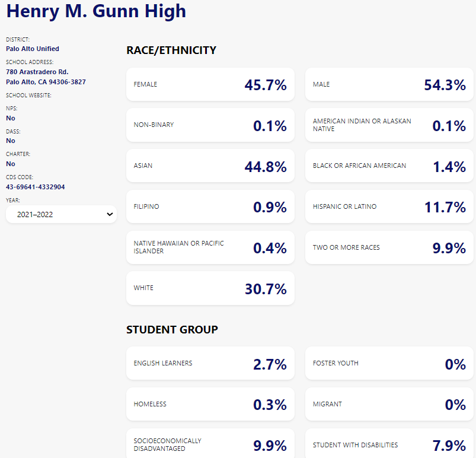Select the Foster Youth 0% card
This screenshot has width=476, height=458.
389,363
